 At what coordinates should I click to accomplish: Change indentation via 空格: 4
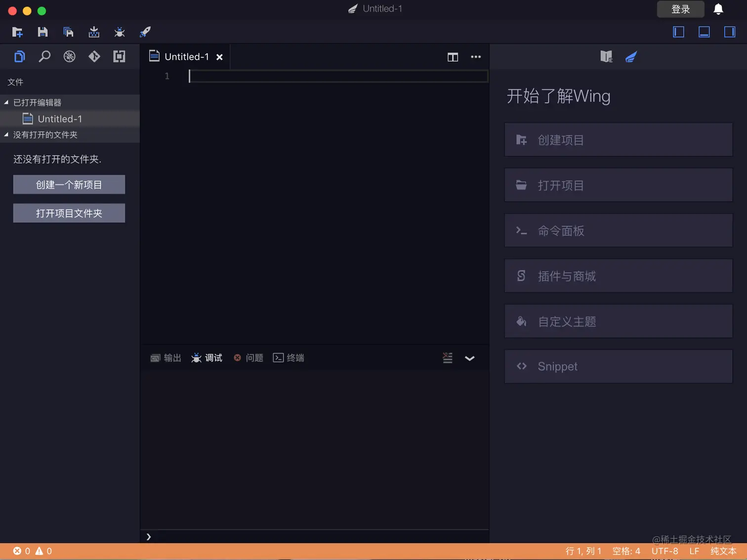coord(626,551)
